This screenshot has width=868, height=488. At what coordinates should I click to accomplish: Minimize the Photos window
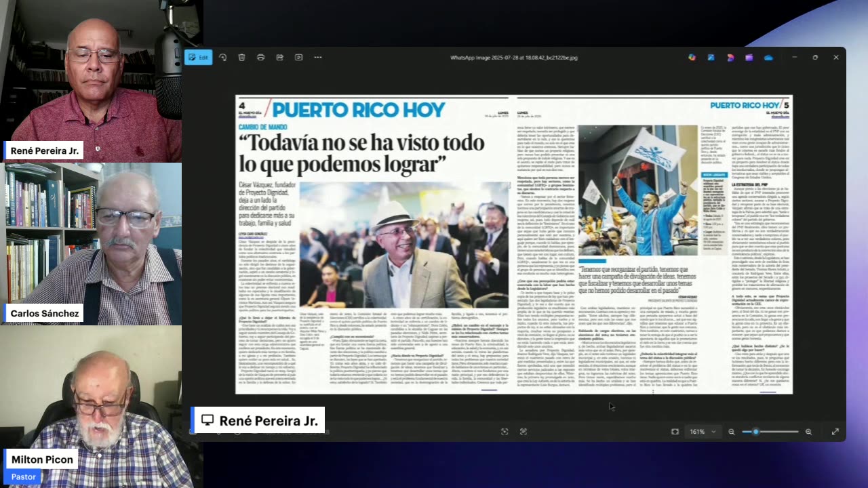pos(794,58)
